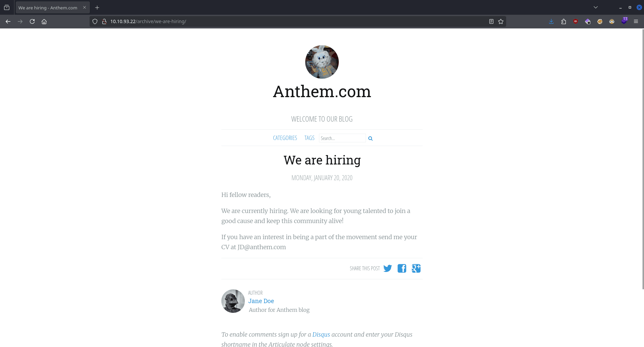Follow the Disqus link

click(321, 334)
